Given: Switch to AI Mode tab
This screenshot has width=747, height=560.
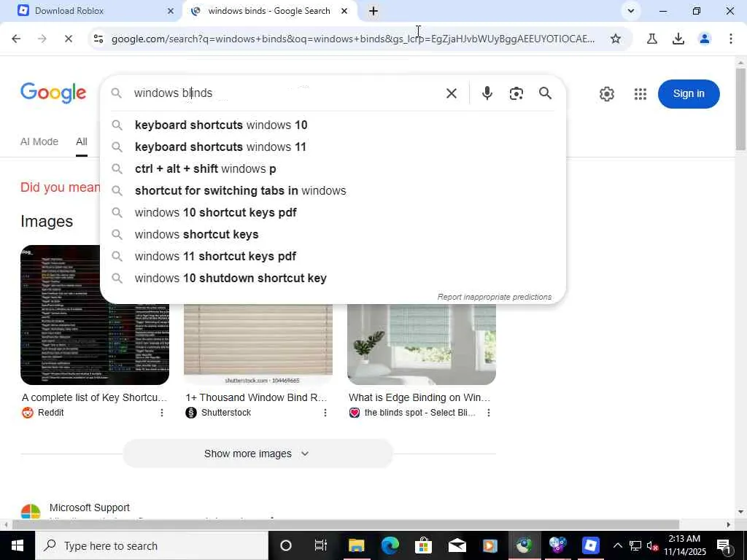Looking at the screenshot, I should 39,141.
